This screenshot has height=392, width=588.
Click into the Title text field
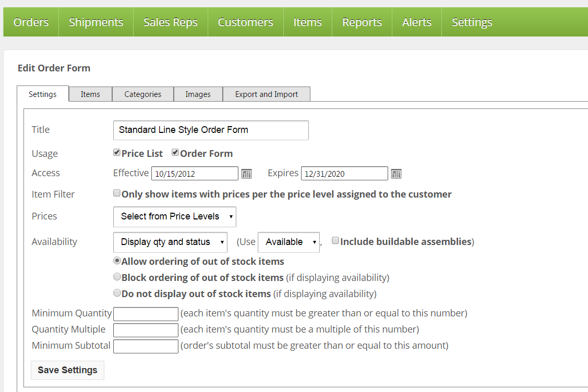tap(210, 130)
